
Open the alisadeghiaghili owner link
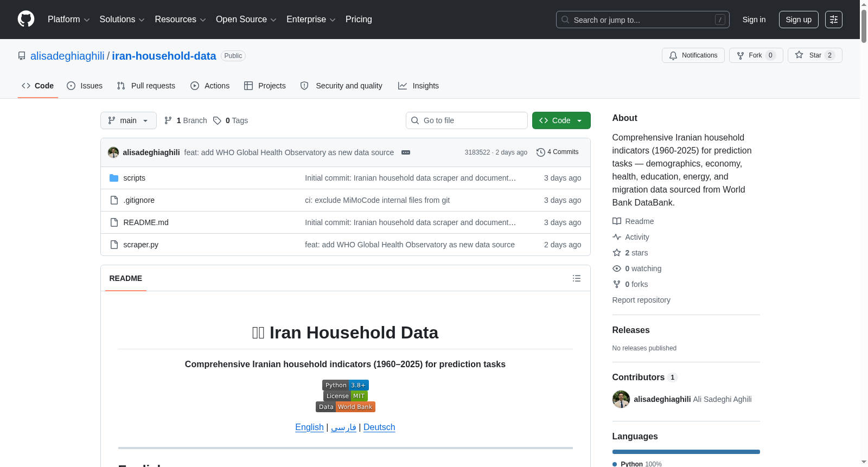67,56
